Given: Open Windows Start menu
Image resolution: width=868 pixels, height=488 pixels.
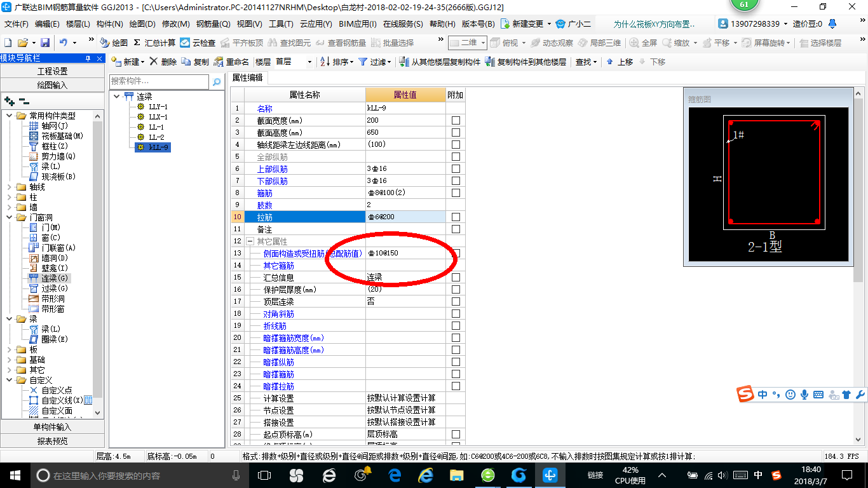Looking at the screenshot, I should [15, 475].
